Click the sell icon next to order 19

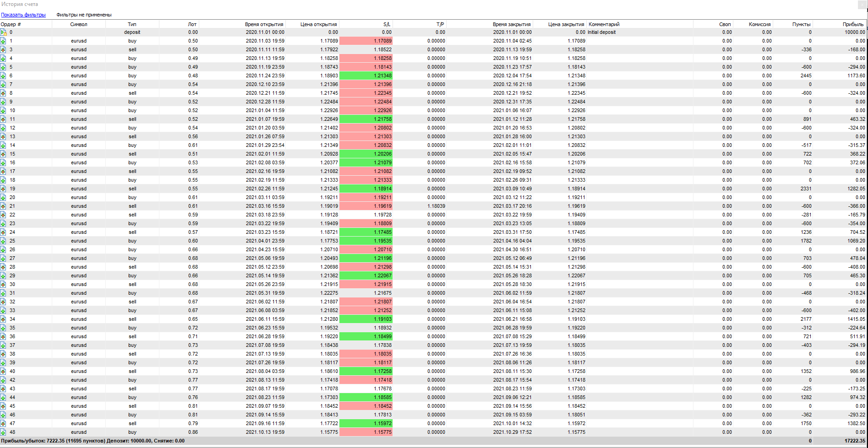click(3, 189)
